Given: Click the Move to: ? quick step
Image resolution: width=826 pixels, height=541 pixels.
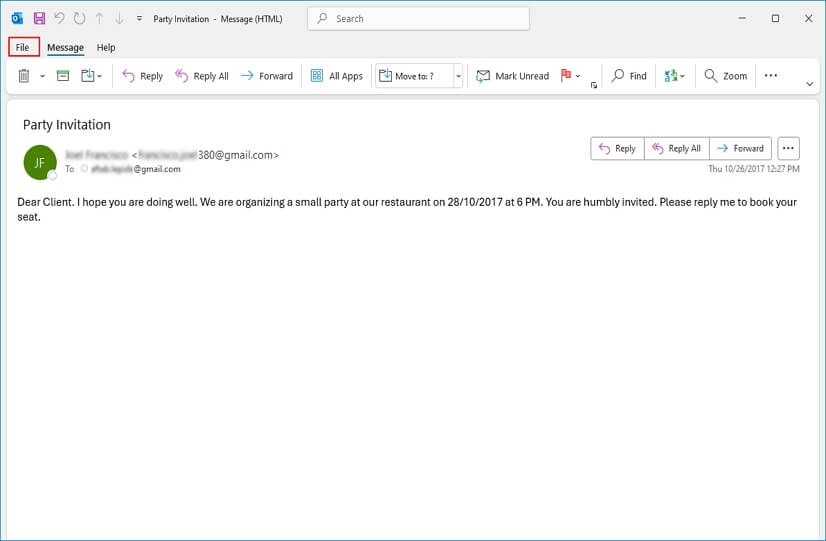Looking at the screenshot, I should click(414, 76).
